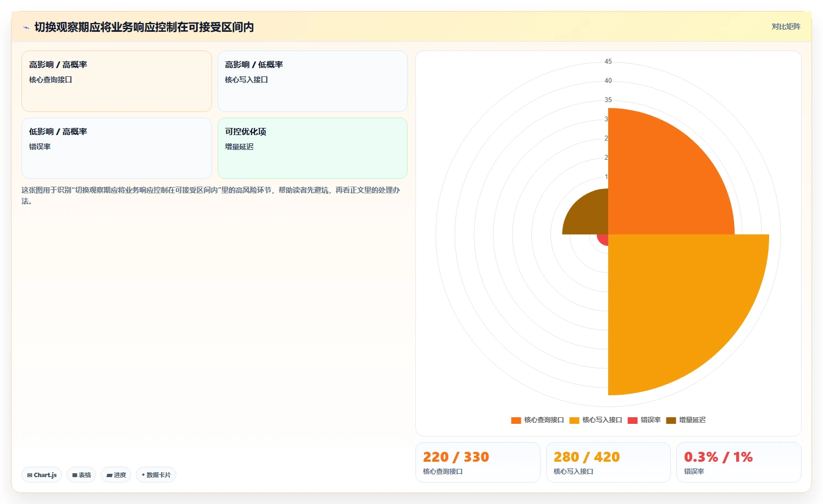Screen dimensions: 823x504
Task: Click the axis label 45
Action: point(608,61)
